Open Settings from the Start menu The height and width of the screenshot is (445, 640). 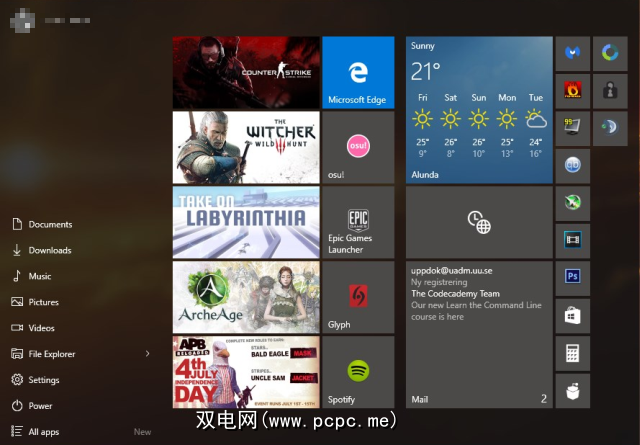coord(35,380)
